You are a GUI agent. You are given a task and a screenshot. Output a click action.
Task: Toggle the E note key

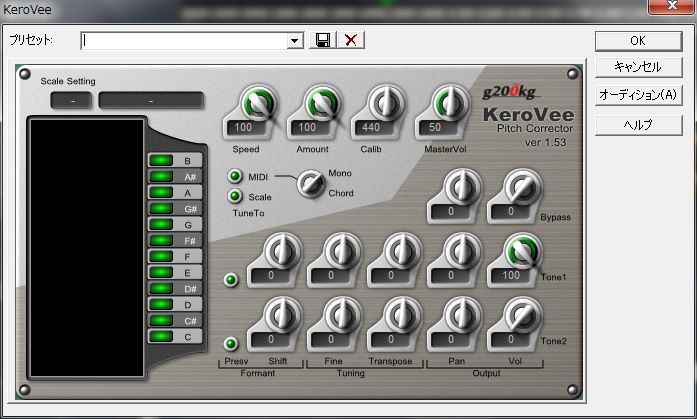(175, 272)
